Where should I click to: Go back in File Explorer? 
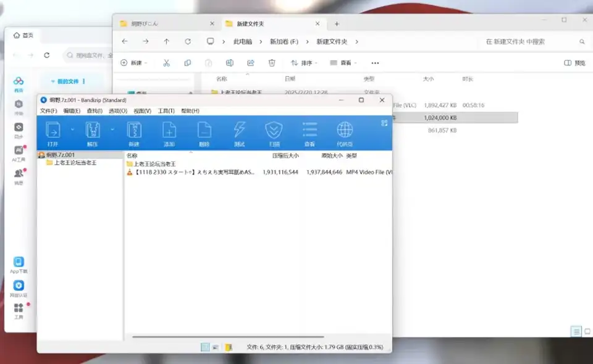125,41
